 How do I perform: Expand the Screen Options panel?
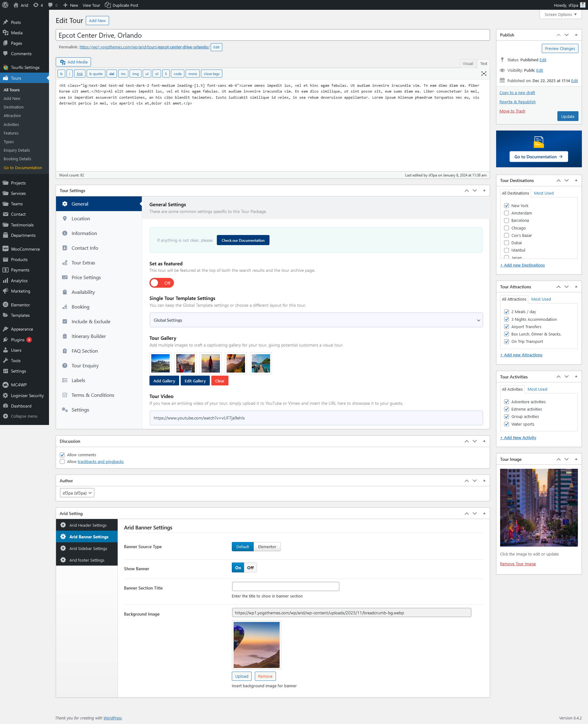coord(560,15)
